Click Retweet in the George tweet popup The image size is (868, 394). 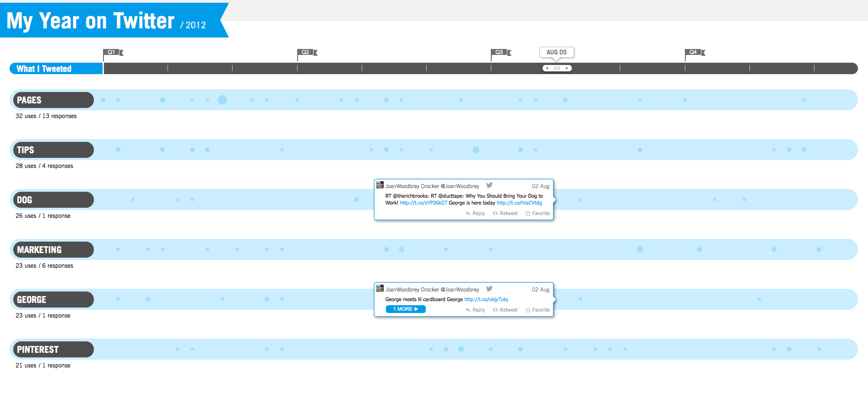[505, 310]
